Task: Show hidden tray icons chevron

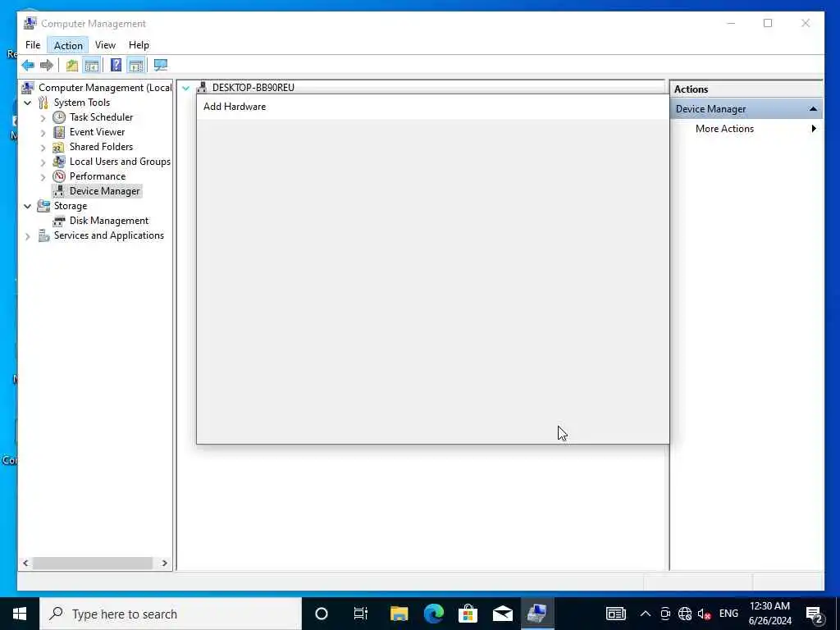Action: (x=646, y=614)
